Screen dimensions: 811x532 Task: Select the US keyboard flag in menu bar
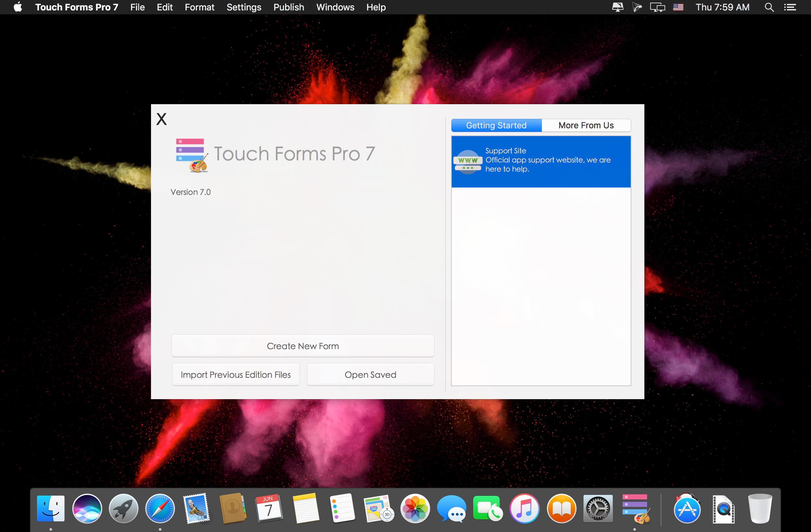click(x=678, y=7)
